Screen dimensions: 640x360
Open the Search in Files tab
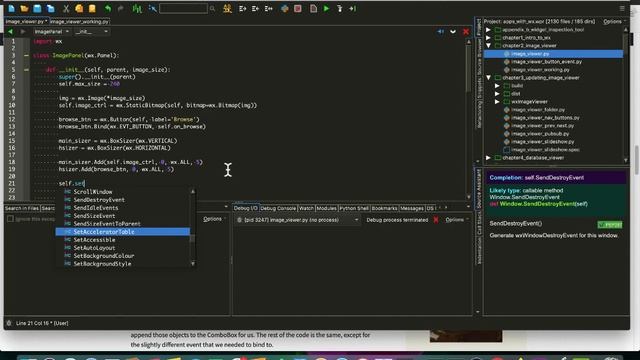click(x=22, y=208)
